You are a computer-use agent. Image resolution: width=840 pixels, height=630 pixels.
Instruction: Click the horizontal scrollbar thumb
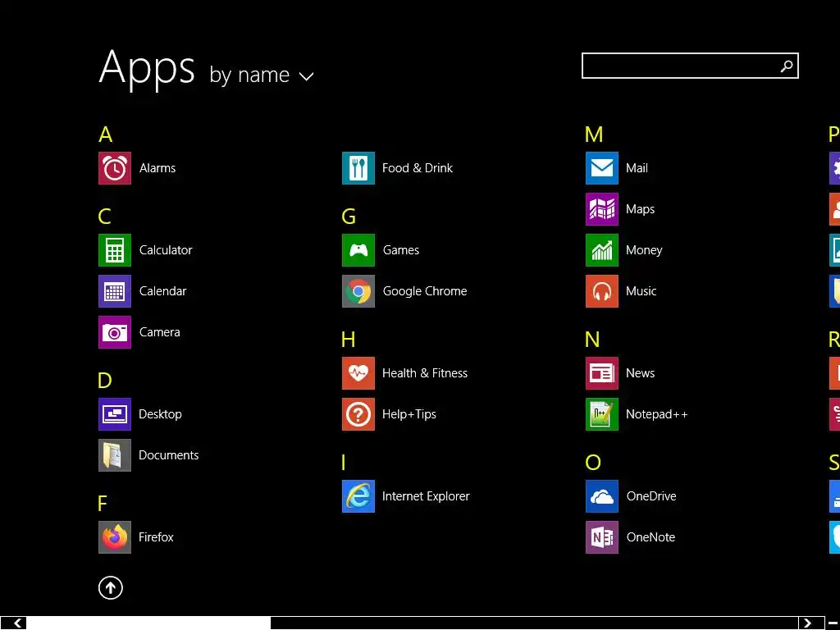pyautogui.click(x=148, y=623)
